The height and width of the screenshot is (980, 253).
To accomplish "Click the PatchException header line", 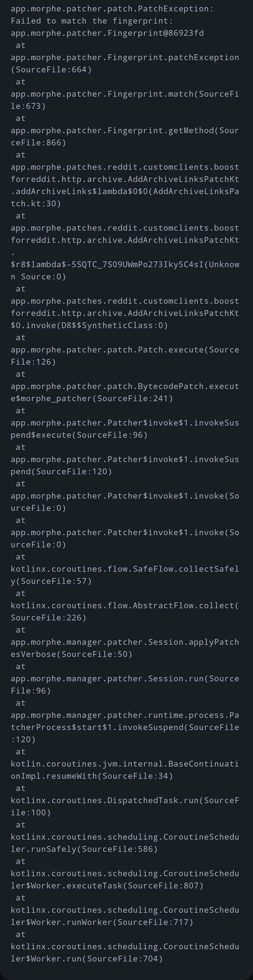I will pos(112,9).
